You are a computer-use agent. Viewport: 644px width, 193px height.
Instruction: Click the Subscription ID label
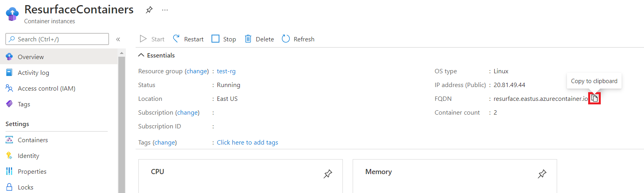[x=160, y=126]
